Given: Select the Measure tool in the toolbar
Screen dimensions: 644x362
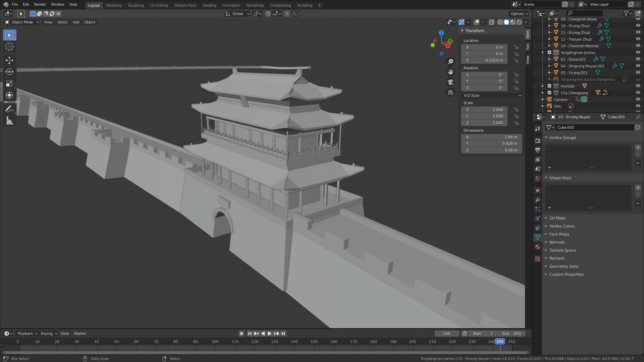Looking at the screenshot, I should (x=9, y=121).
